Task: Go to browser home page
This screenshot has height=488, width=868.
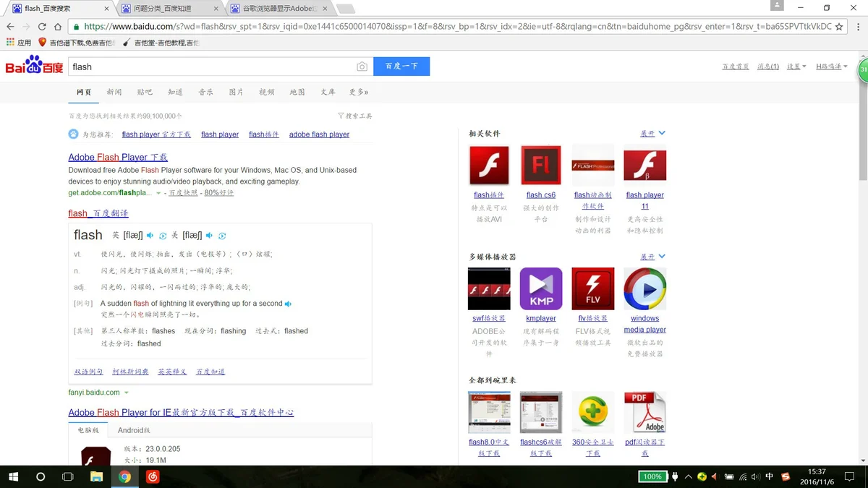Action: point(58,26)
